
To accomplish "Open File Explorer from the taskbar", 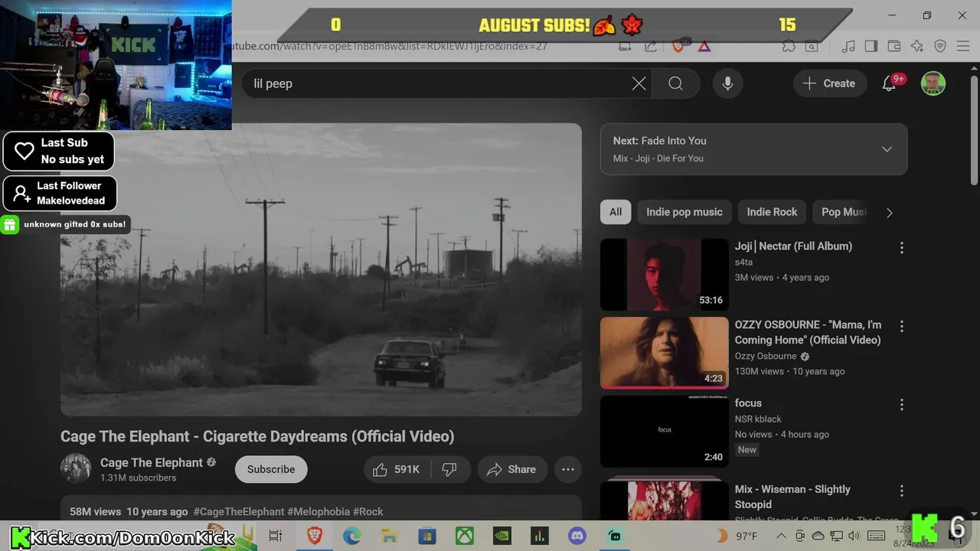I will tap(389, 536).
